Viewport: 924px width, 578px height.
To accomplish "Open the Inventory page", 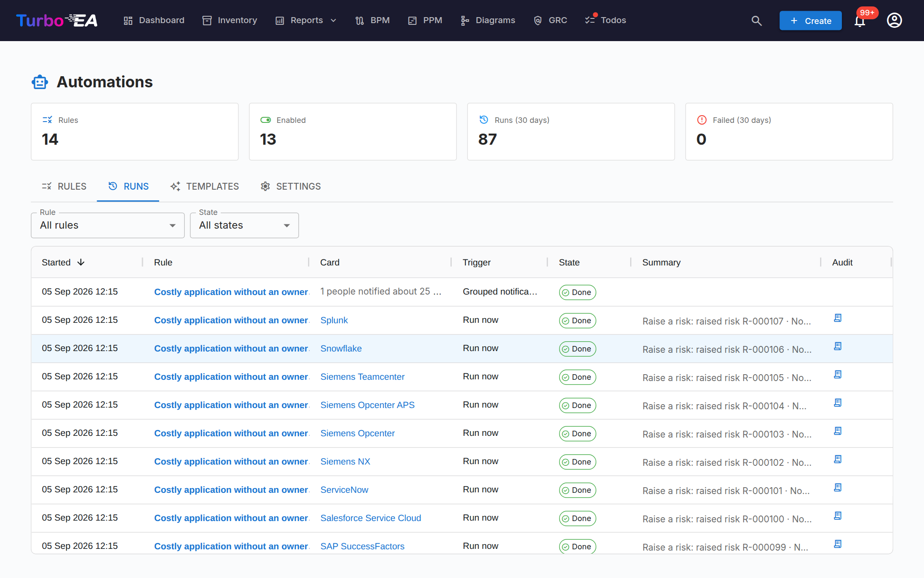I will 230,21.
